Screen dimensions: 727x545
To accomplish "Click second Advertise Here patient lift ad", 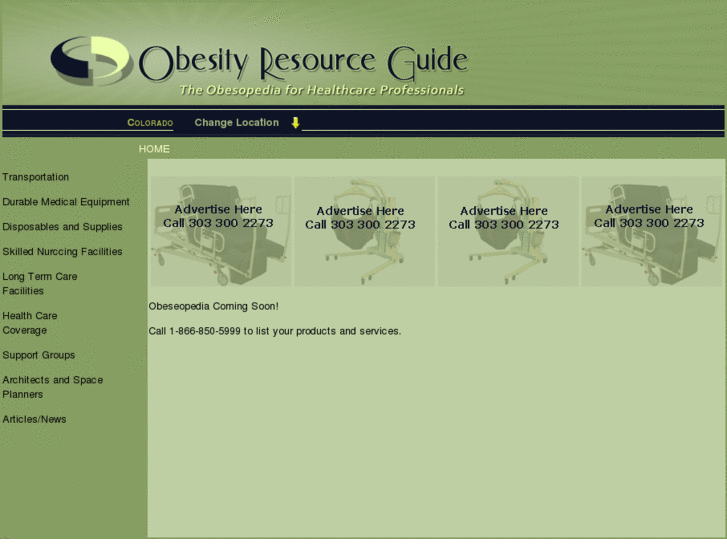I will tap(364, 231).
